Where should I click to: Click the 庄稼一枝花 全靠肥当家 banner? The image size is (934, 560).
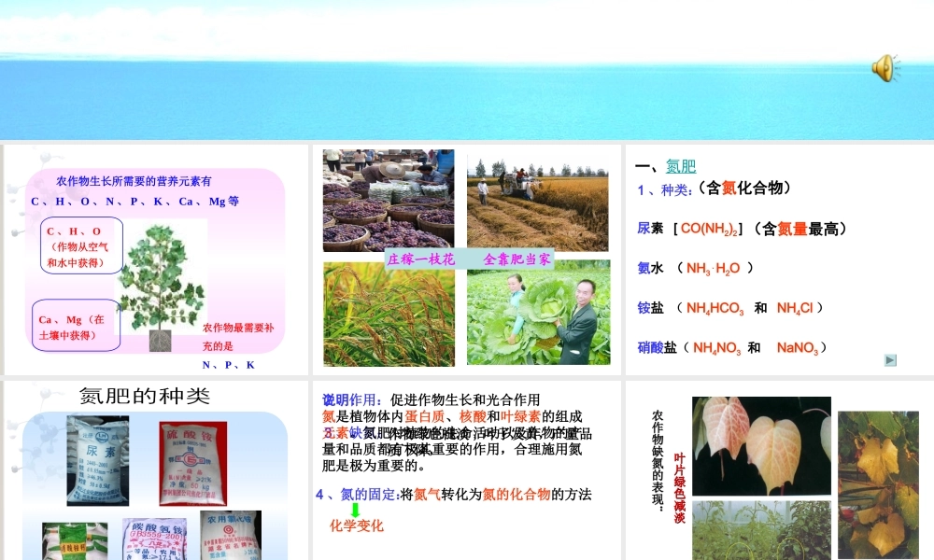pos(470,259)
